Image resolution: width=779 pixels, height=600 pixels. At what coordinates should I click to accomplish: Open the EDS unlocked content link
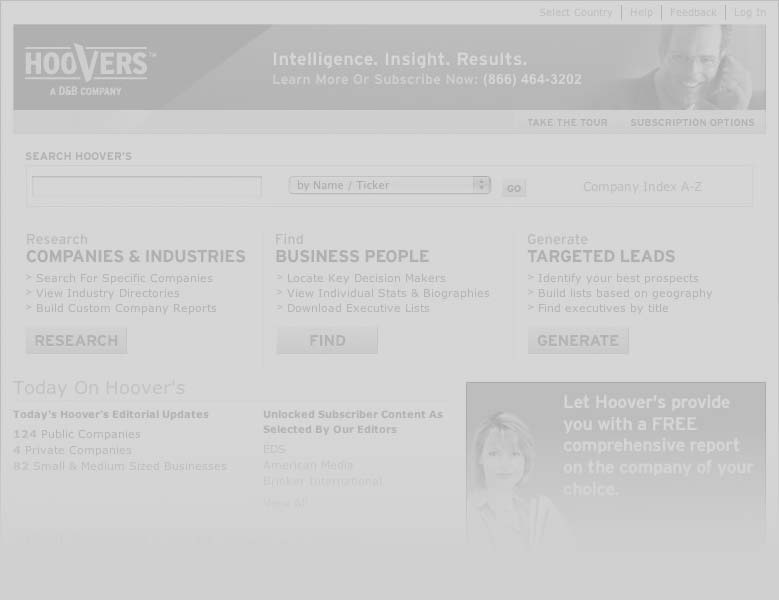coord(274,449)
